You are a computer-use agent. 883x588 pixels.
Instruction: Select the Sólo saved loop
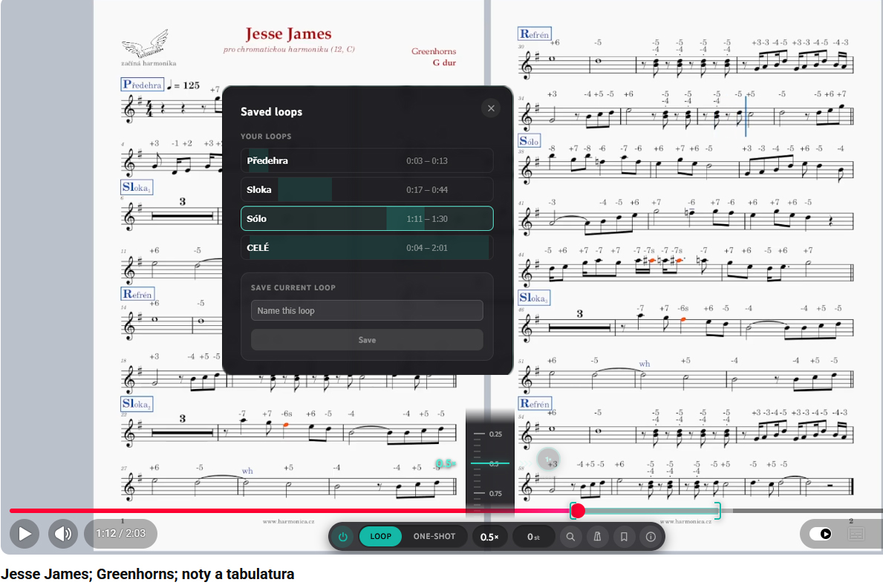(367, 218)
